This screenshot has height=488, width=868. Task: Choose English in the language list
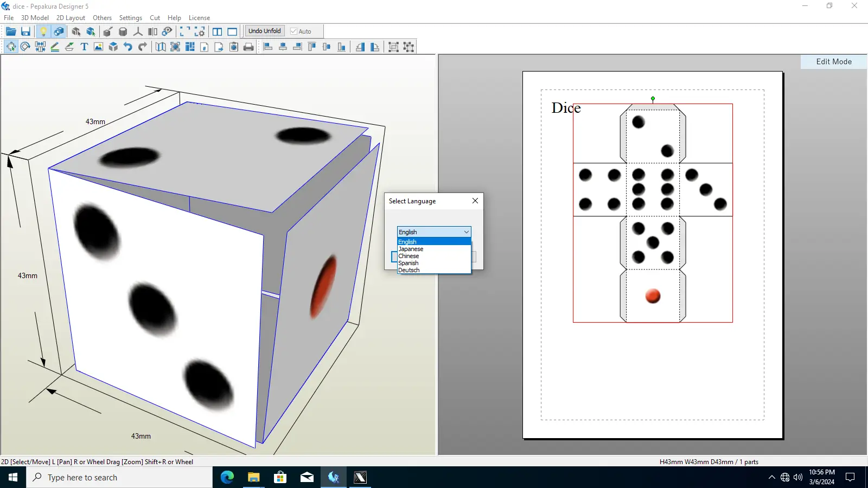tap(434, 242)
